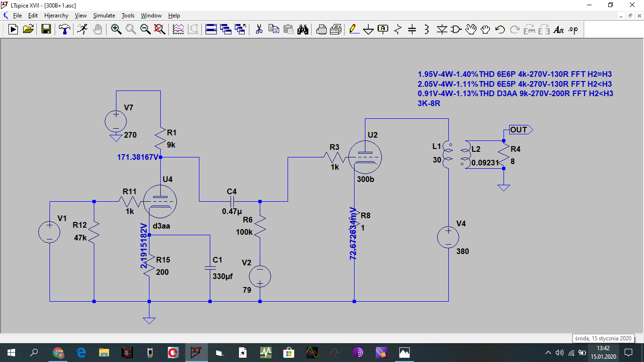Open the View menu

tap(81, 16)
